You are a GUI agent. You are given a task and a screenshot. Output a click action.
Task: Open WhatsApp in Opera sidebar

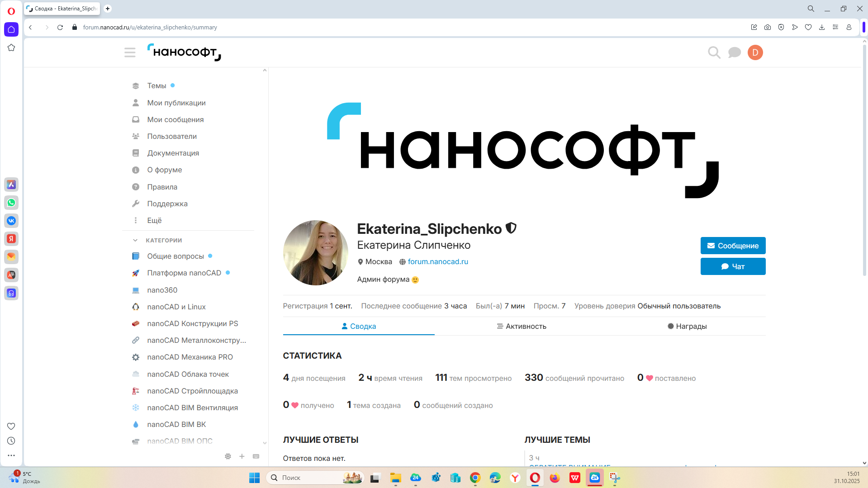tap(11, 203)
